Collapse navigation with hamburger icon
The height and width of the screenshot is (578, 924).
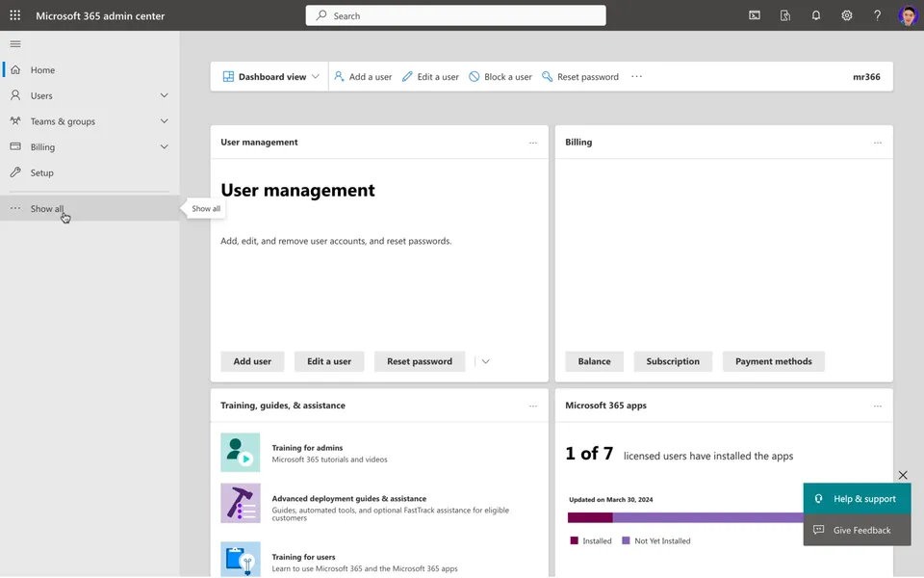[15, 44]
